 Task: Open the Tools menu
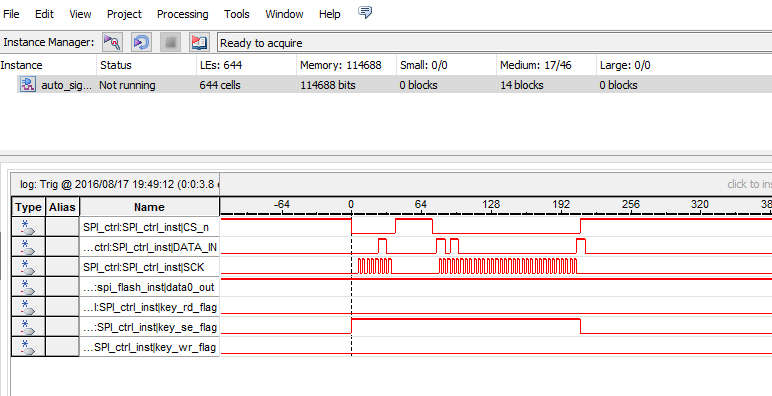[x=237, y=14]
